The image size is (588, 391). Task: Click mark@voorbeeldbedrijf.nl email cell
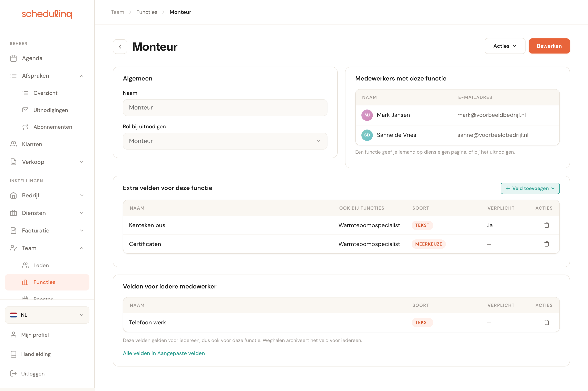click(x=491, y=115)
